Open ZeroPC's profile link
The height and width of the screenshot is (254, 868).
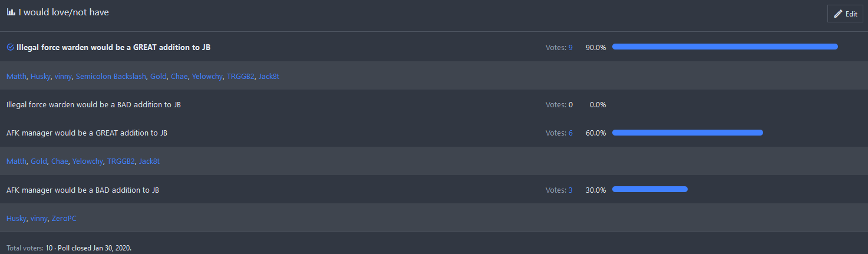pos(64,219)
